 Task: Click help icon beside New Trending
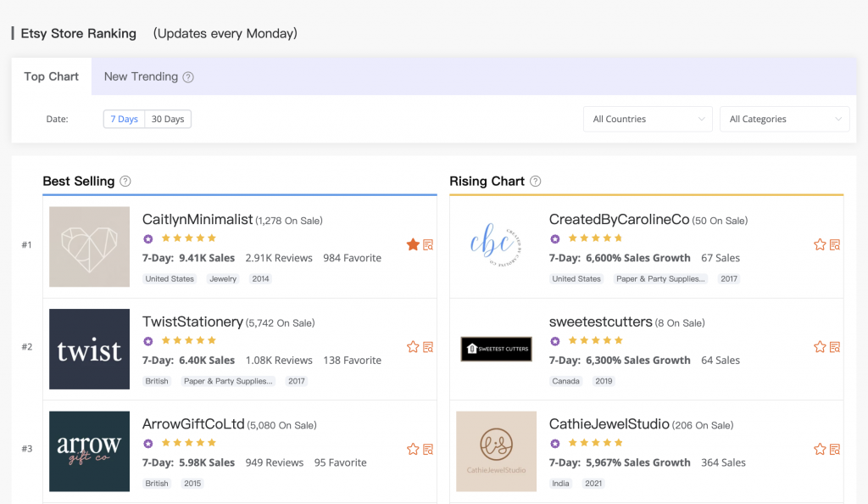point(188,77)
